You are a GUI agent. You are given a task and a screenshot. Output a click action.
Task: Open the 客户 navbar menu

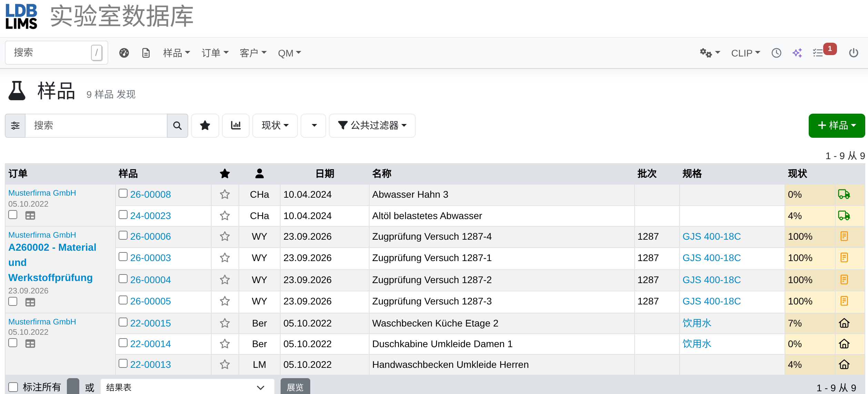253,53
